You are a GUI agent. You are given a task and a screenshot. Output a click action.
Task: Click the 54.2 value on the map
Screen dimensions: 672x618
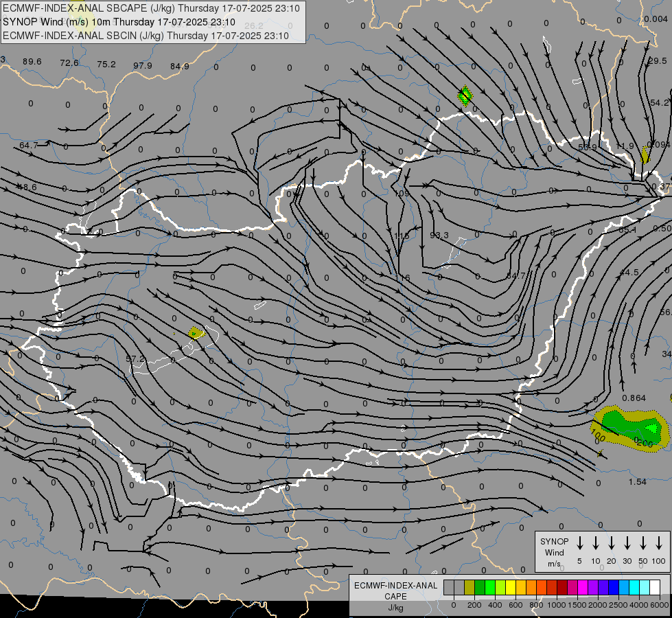click(659, 103)
